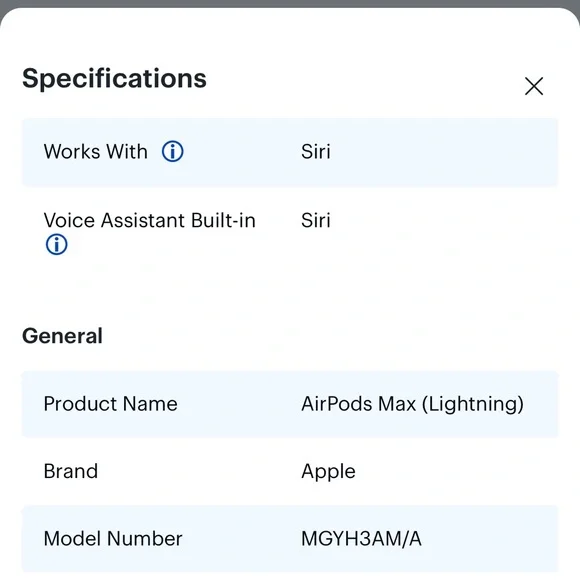Image resolution: width=580 pixels, height=580 pixels.
Task: Select the Brand label
Action: [x=71, y=471]
